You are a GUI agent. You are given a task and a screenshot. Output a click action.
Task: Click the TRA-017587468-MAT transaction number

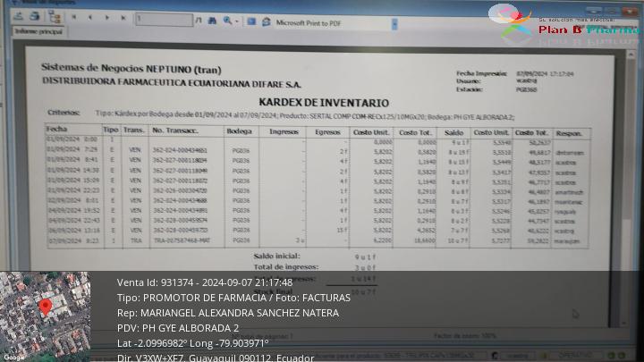182,240
